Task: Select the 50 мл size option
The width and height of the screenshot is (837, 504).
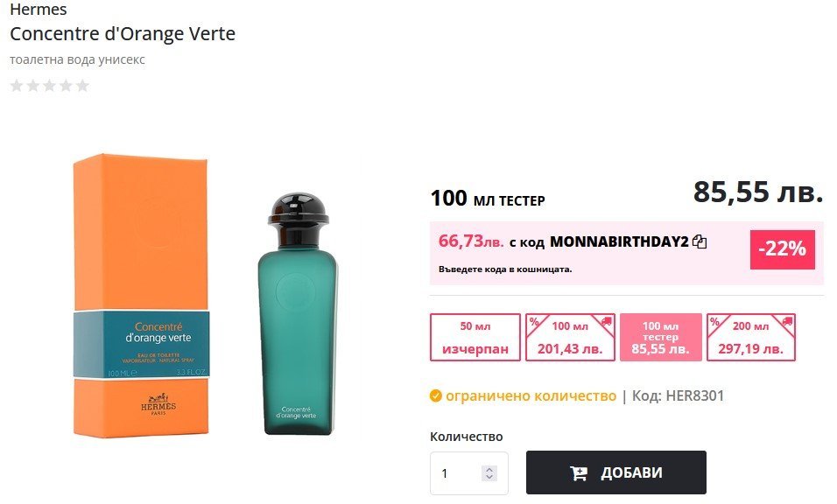Action: point(475,338)
